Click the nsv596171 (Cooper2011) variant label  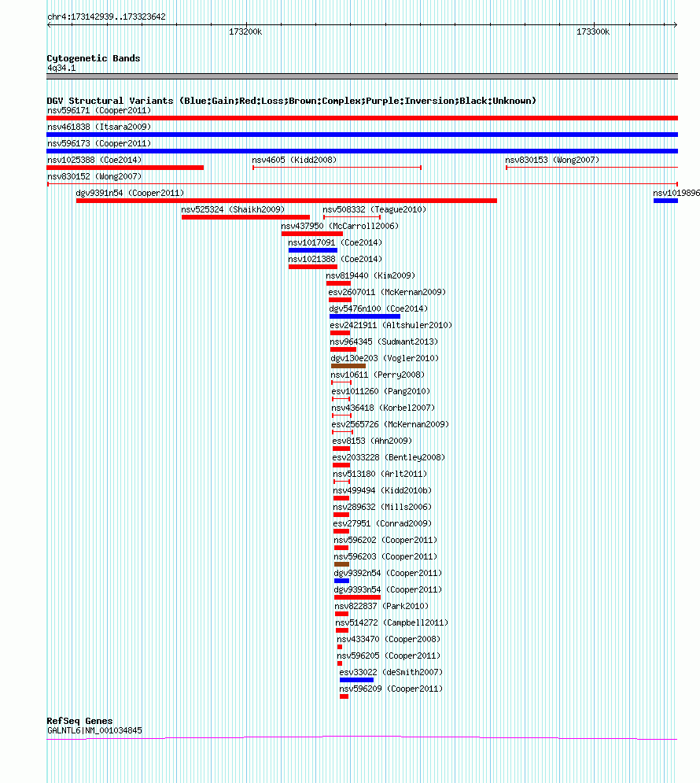99,110
